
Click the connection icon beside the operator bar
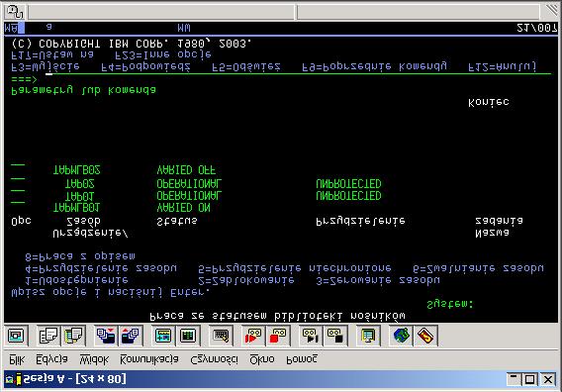[15, 12]
